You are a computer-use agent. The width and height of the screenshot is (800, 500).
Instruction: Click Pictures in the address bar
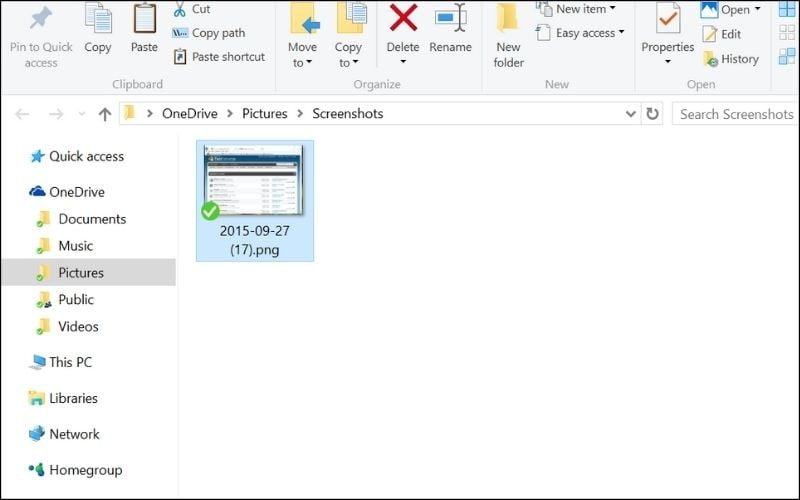coord(264,114)
